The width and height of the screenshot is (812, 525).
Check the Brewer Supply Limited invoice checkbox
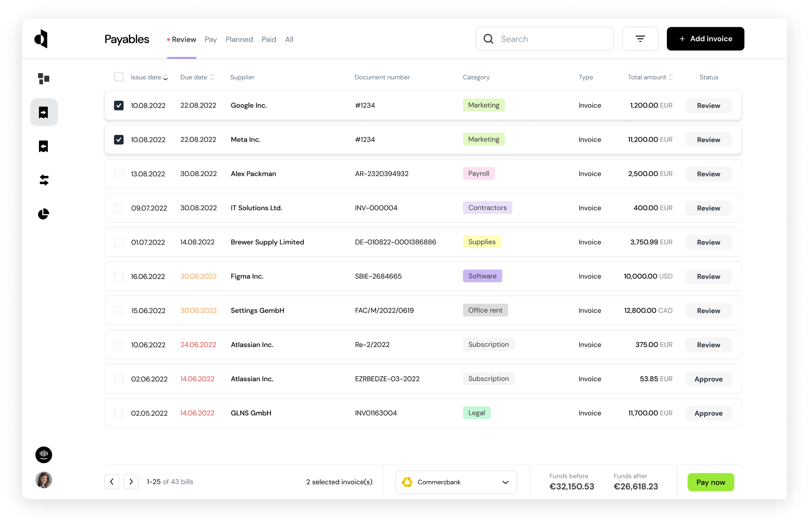point(119,242)
